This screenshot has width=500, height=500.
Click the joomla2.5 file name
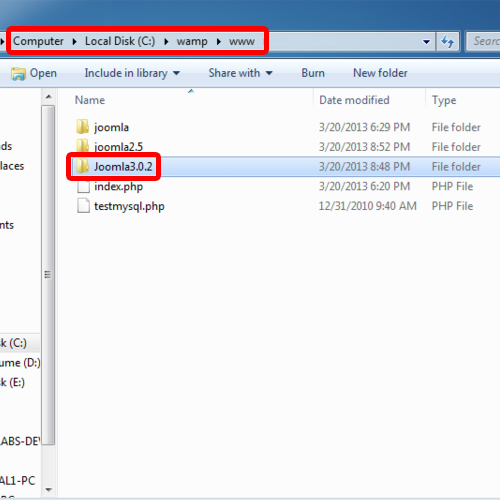point(118,147)
